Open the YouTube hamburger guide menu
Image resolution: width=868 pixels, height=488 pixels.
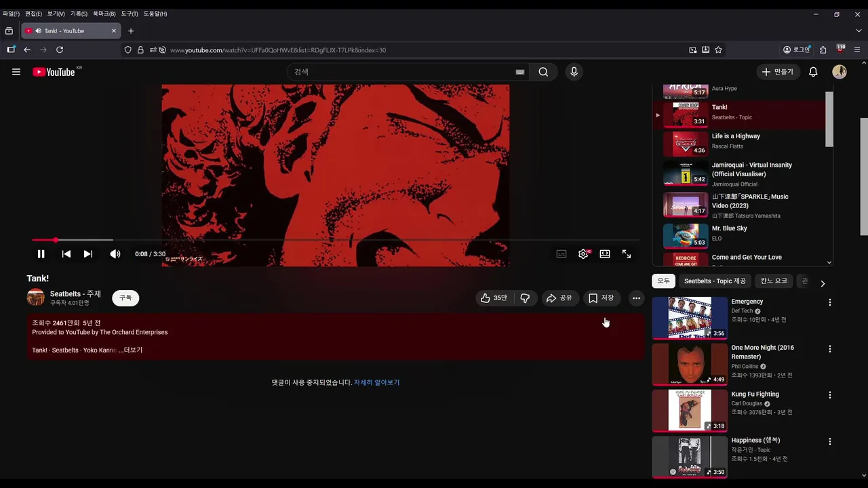(x=16, y=72)
